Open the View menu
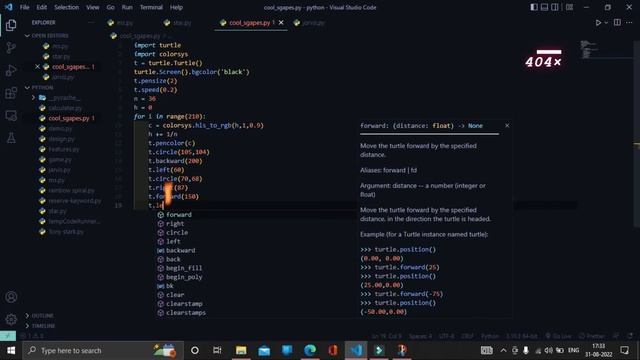Image resolution: width=640 pixels, height=360 pixels. (93, 7)
